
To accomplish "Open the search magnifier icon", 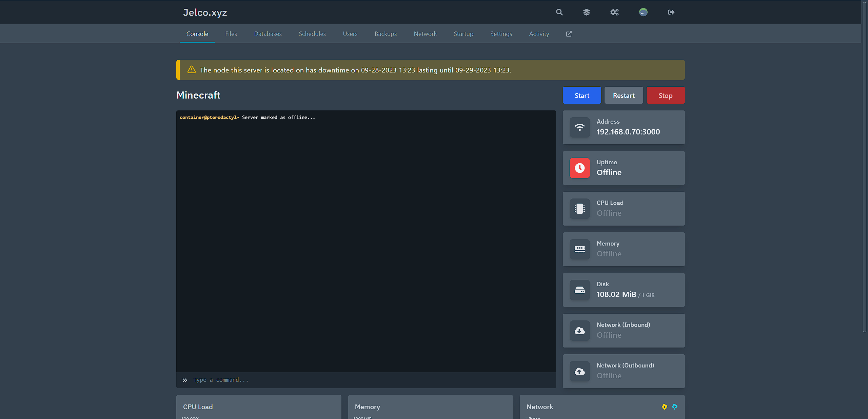I will [559, 12].
